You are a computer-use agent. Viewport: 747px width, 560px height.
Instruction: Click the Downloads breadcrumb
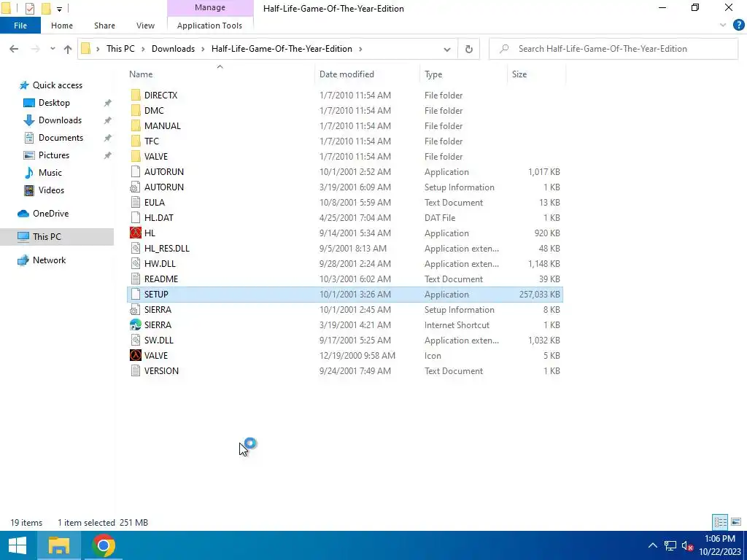pos(173,49)
